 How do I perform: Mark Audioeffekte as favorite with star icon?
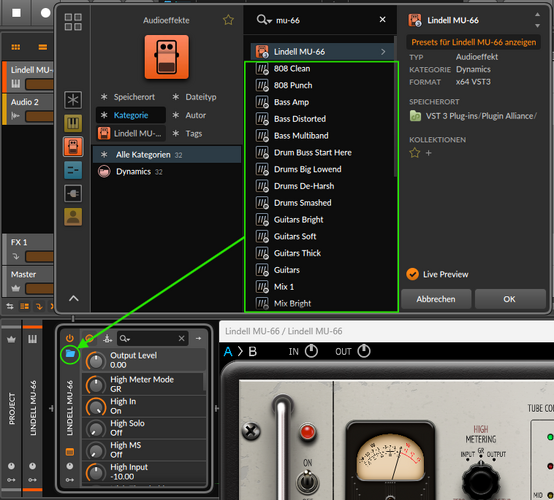click(228, 20)
